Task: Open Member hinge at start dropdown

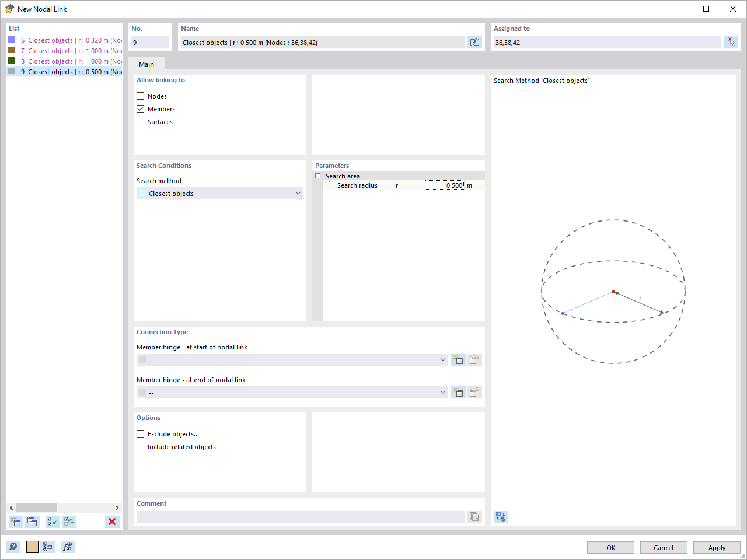Action: point(442,359)
